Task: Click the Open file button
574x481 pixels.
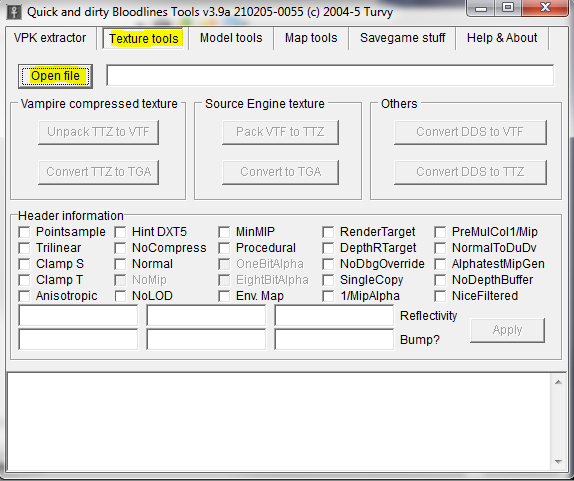Action: (x=55, y=76)
